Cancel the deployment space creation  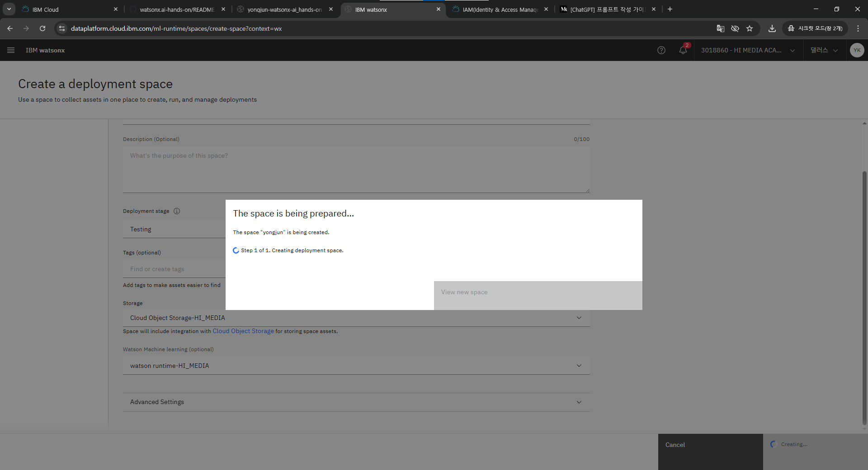coord(711,452)
